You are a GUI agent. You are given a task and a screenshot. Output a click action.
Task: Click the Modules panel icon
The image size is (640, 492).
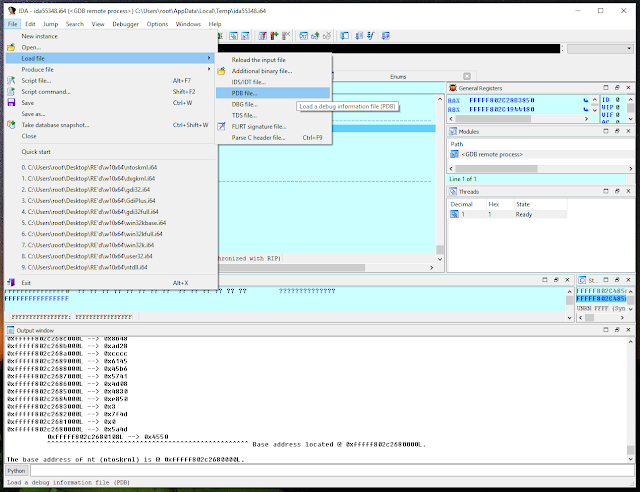[x=453, y=131]
